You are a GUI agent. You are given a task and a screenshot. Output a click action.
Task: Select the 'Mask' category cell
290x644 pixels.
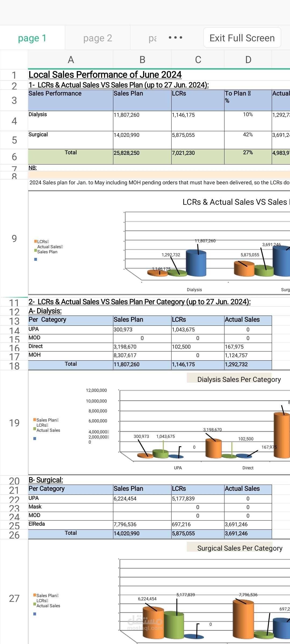pyautogui.click(x=71, y=507)
